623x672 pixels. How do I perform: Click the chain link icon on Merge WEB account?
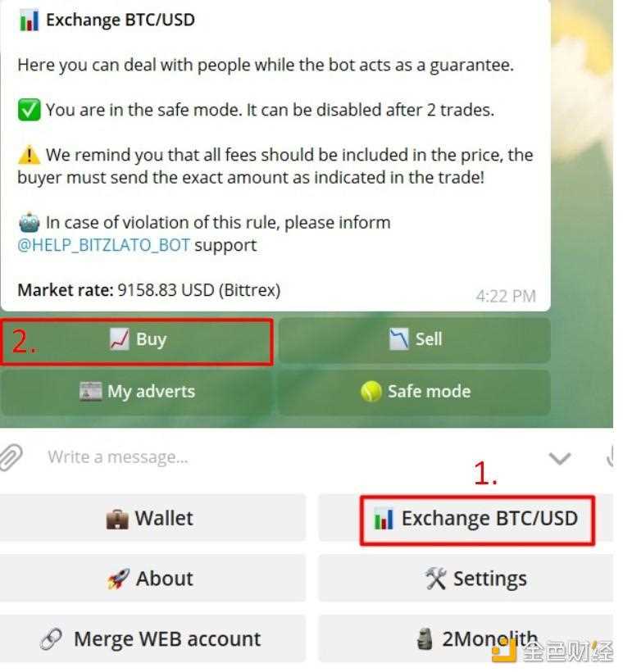click(x=51, y=639)
